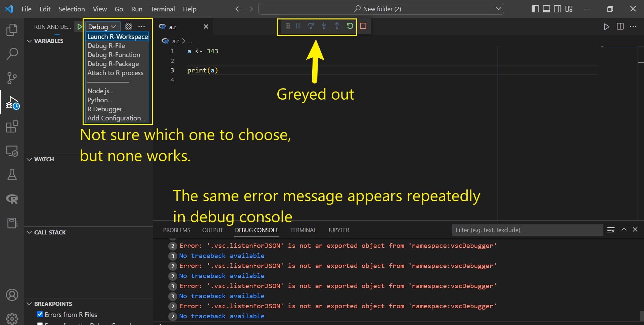Maximize panel size with up chevron
This screenshot has width=644, height=325.
[x=624, y=230]
